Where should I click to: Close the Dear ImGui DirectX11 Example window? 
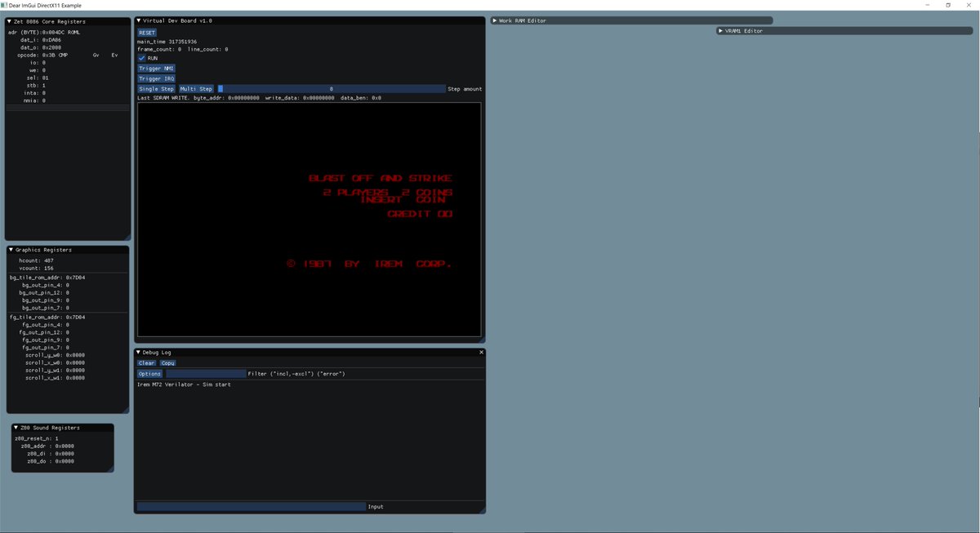pos(970,5)
